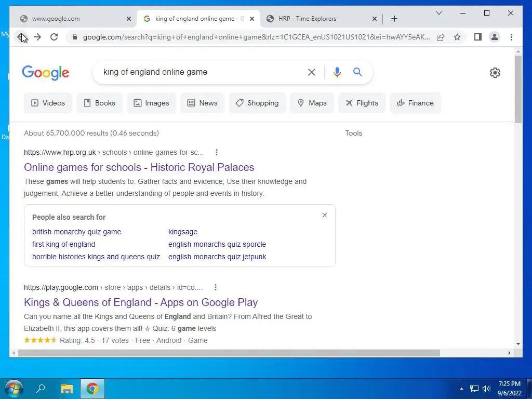Open Online games for schools - Historic Royal Palaces
This screenshot has width=532, height=399.
pos(139,167)
